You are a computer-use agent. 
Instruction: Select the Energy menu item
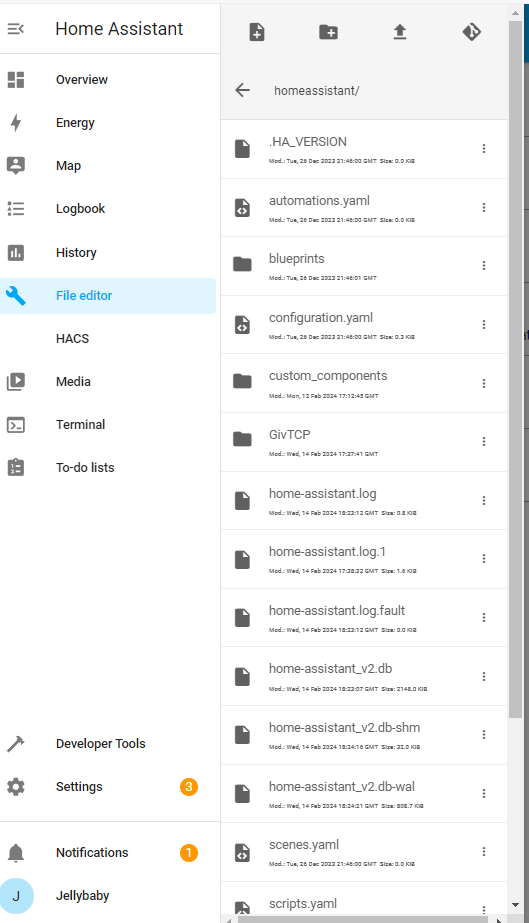pos(108,122)
